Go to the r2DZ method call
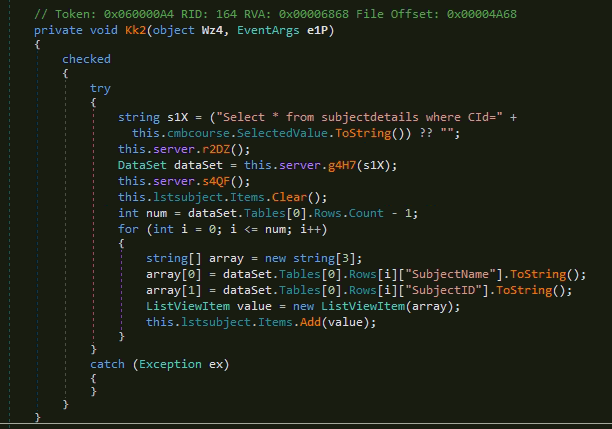Screen dimensions: 612x429 click(211, 149)
